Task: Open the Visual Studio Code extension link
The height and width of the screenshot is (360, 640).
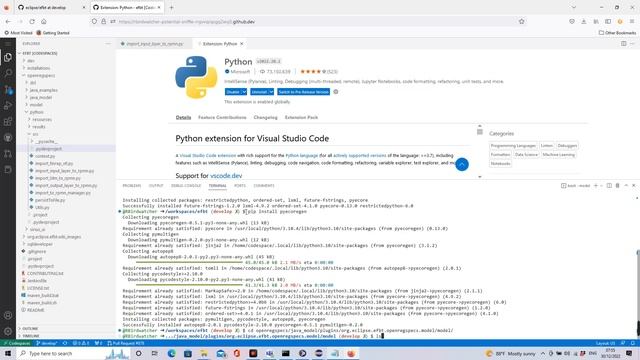Action: pos(208,156)
